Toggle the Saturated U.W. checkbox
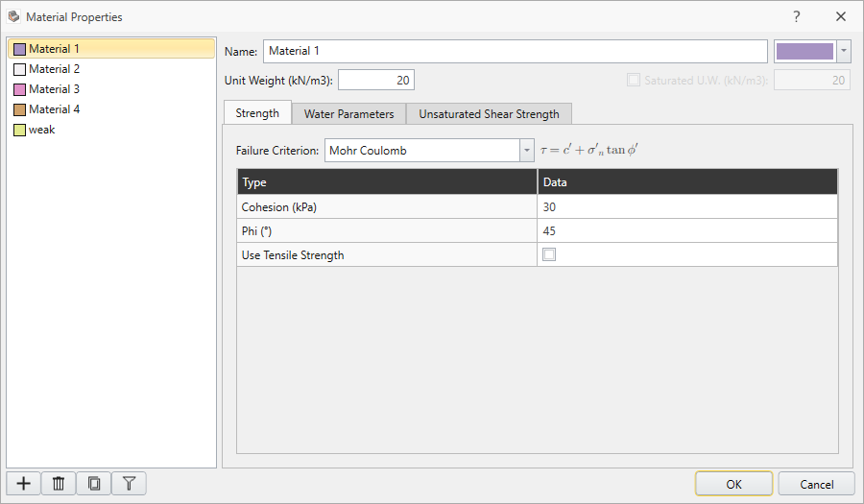864x504 pixels. coord(634,81)
